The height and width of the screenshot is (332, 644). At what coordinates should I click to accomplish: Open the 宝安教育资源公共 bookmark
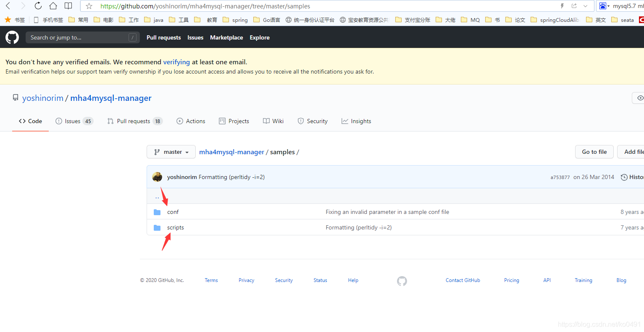pyautogui.click(x=365, y=20)
